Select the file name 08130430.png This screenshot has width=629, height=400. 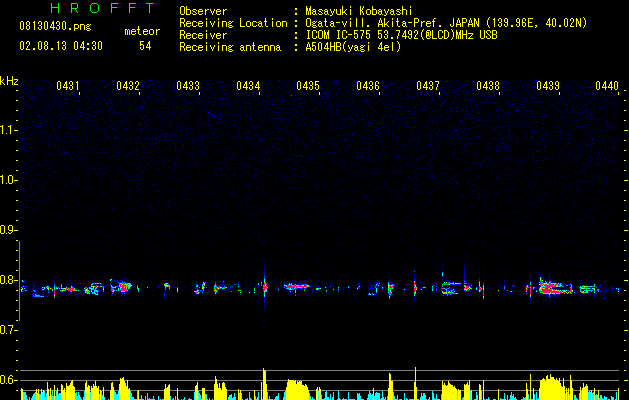point(55,26)
